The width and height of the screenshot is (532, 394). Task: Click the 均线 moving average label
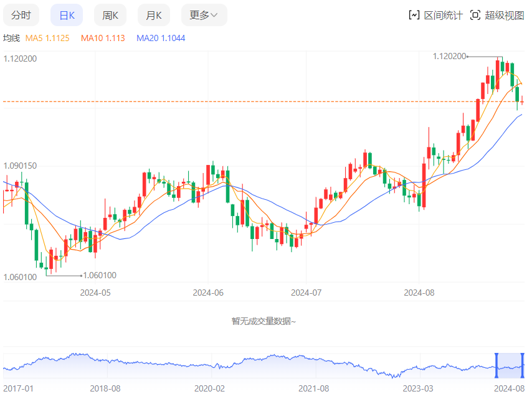12,38
